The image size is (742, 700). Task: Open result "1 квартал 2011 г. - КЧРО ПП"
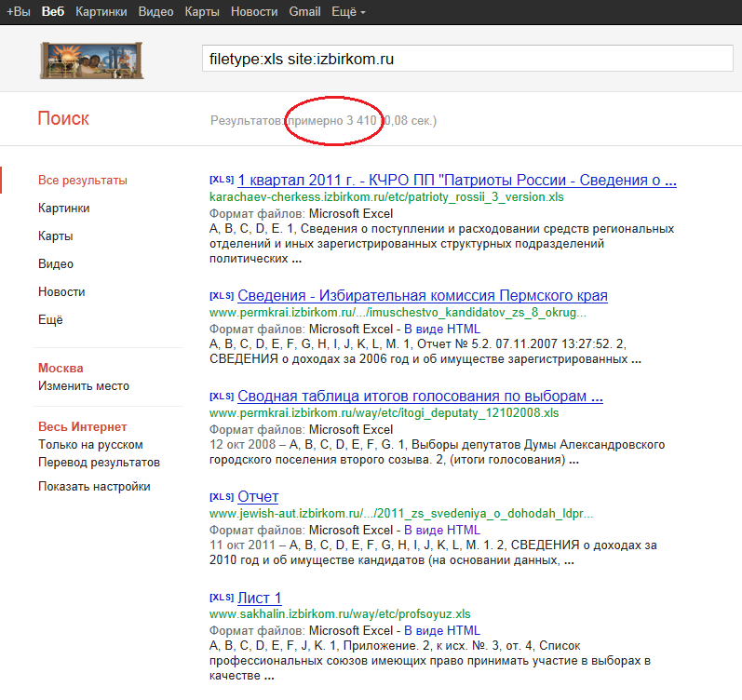pyautogui.click(x=457, y=181)
